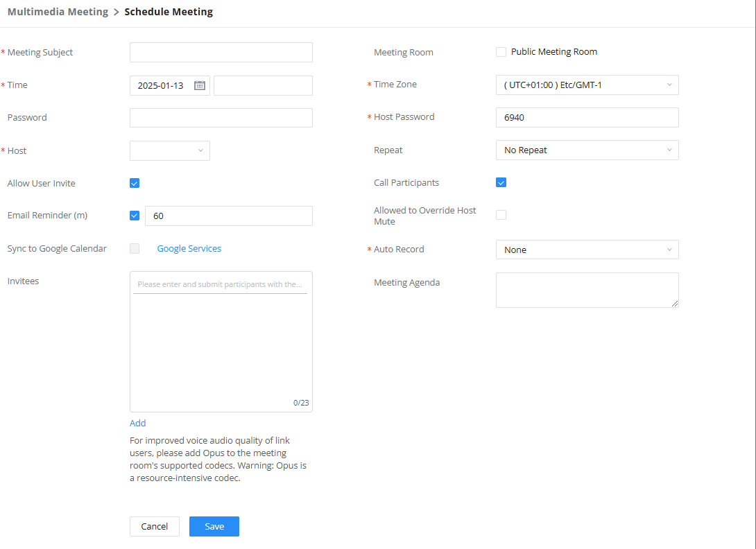Screen dimensions: 756x549
Task: Grab the Meeting Agenda resize handle
Action: [675, 303]
